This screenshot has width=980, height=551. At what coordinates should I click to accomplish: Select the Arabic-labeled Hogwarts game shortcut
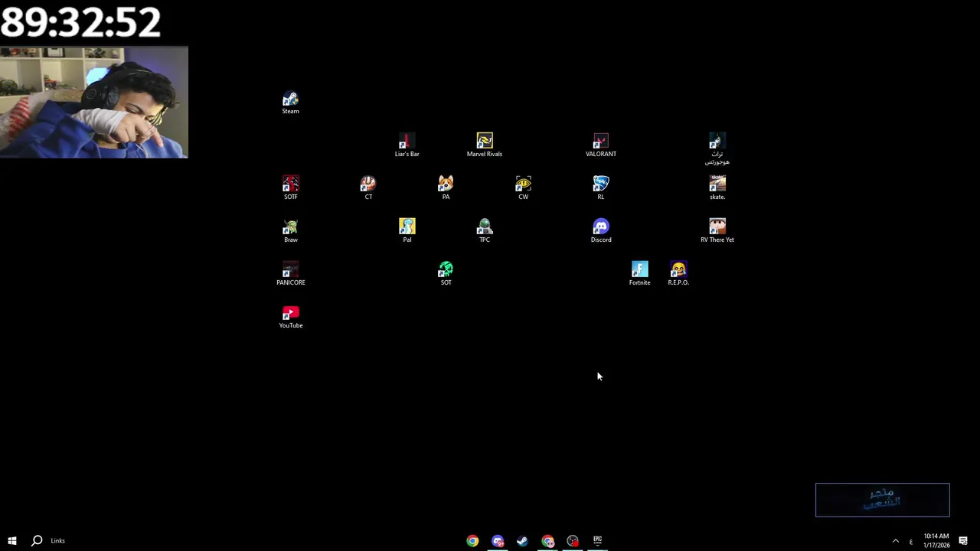pos(717,149)
